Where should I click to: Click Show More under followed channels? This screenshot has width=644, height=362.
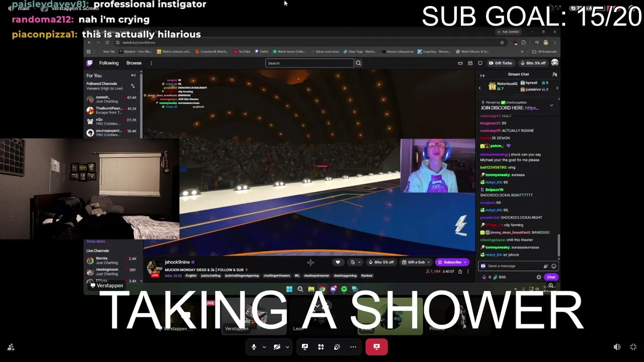click(96, 241)
